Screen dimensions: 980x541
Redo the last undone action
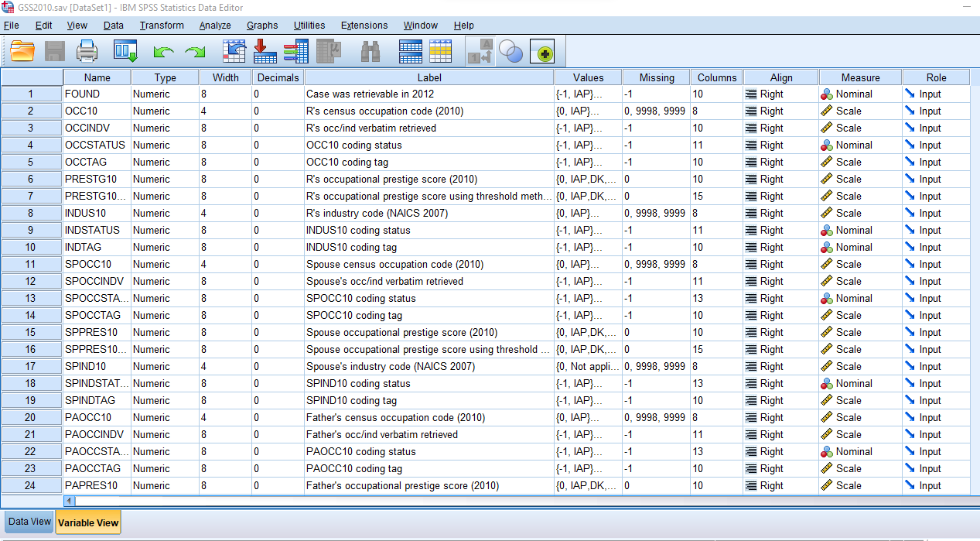tap(193, 51)
